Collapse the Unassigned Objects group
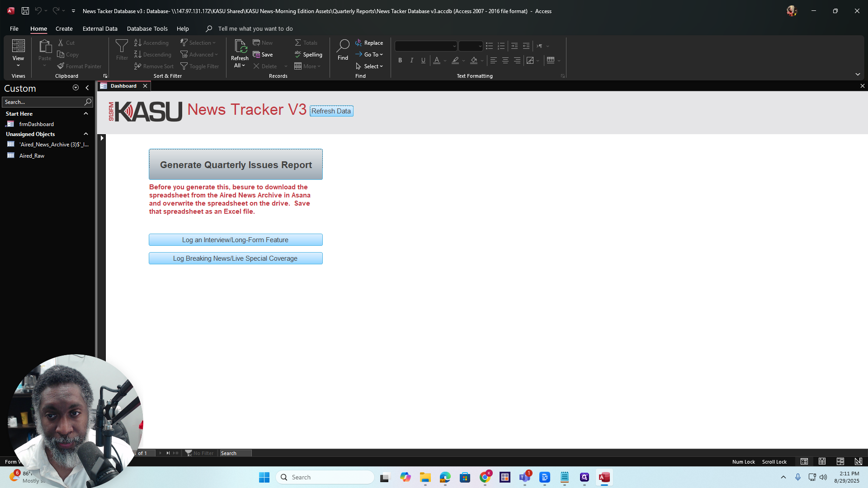 [x=86, y=134]
